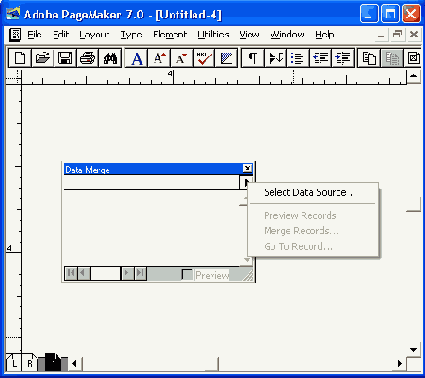This screenshot has height=378, width=425.
Task: Select the left master page 'L' icon
Action: click(14, 363)
